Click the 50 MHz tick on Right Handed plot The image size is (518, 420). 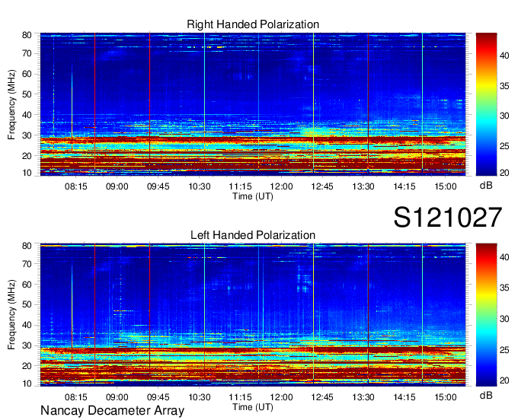27,94
